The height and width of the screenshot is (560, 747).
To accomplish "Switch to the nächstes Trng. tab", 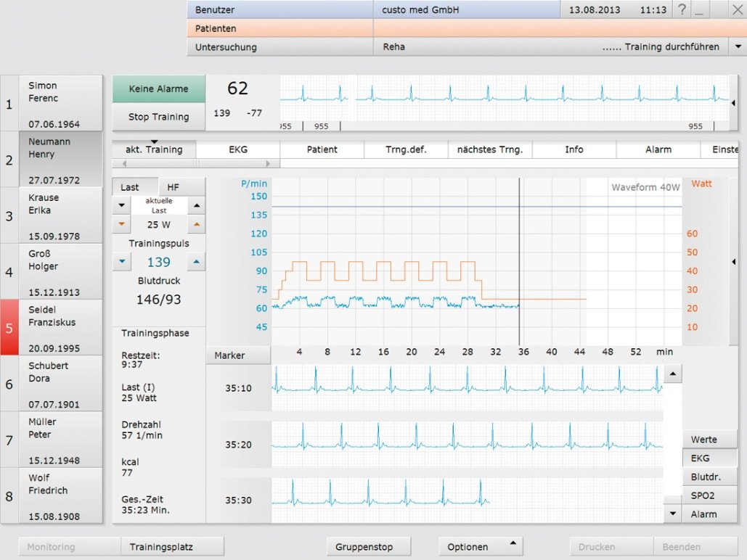I will (490, 150).
